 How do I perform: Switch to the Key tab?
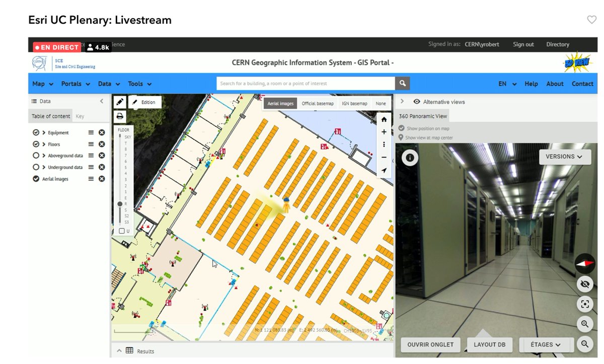pos(80,116)
